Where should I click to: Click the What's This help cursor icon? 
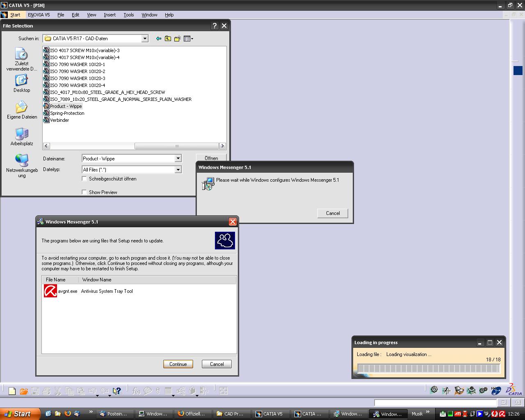[x=117, y=391]
